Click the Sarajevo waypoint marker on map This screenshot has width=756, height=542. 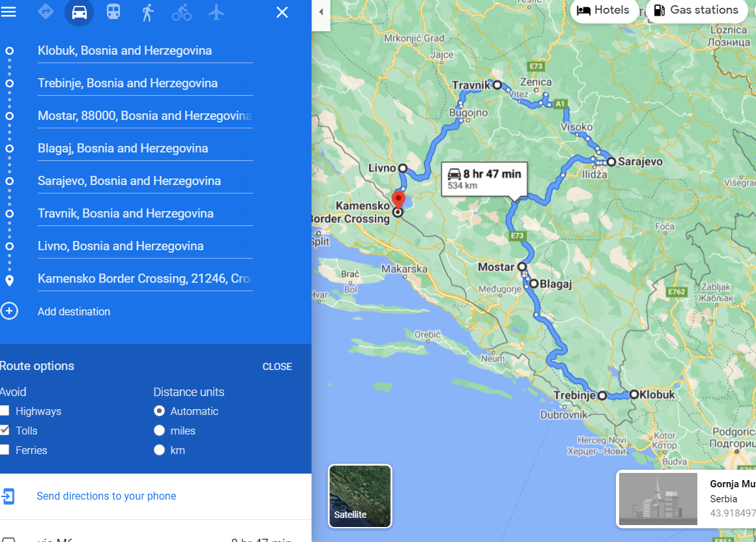(611, 162)
